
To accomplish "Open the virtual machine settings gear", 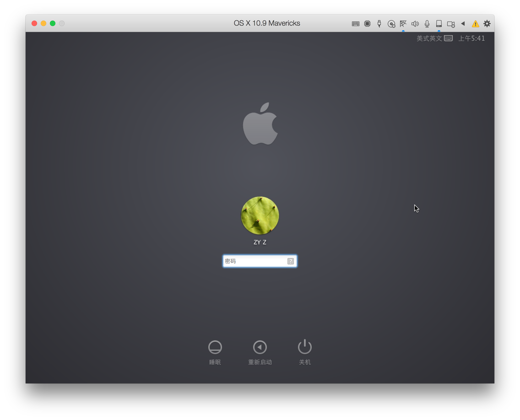I will click(x=487, y=24).
